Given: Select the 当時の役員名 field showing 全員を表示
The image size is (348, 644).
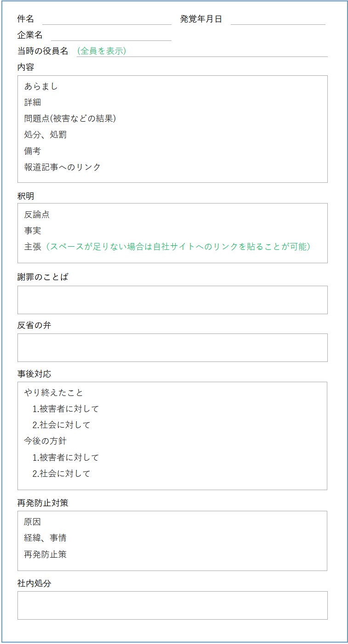Looking at the screenshot, I should (202, 51).
